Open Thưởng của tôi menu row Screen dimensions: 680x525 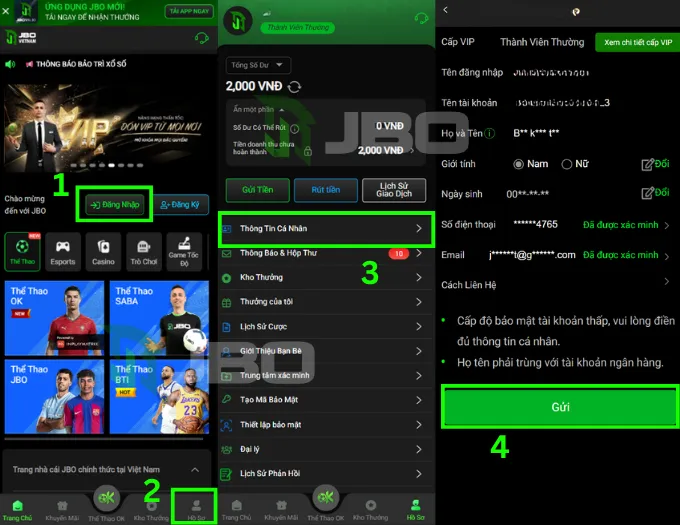coord(326,302)
